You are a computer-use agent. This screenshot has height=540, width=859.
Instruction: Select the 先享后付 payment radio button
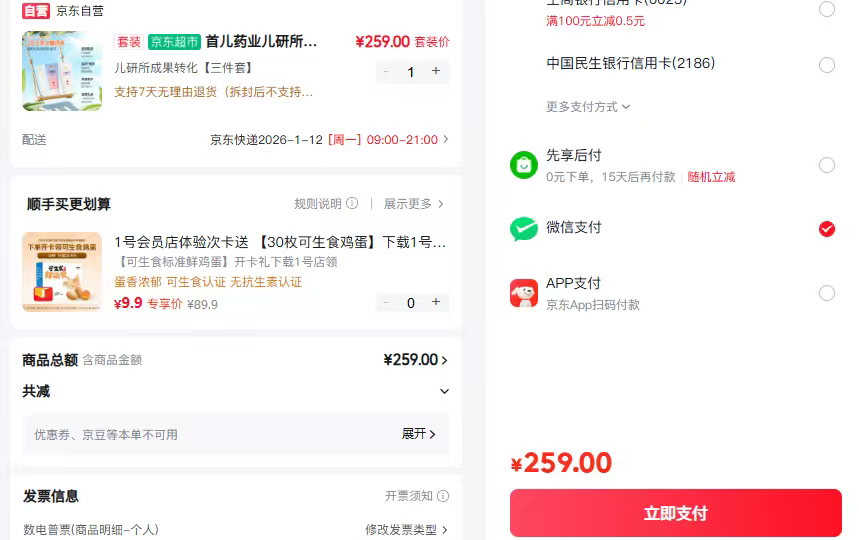click(x=826, y=165)
